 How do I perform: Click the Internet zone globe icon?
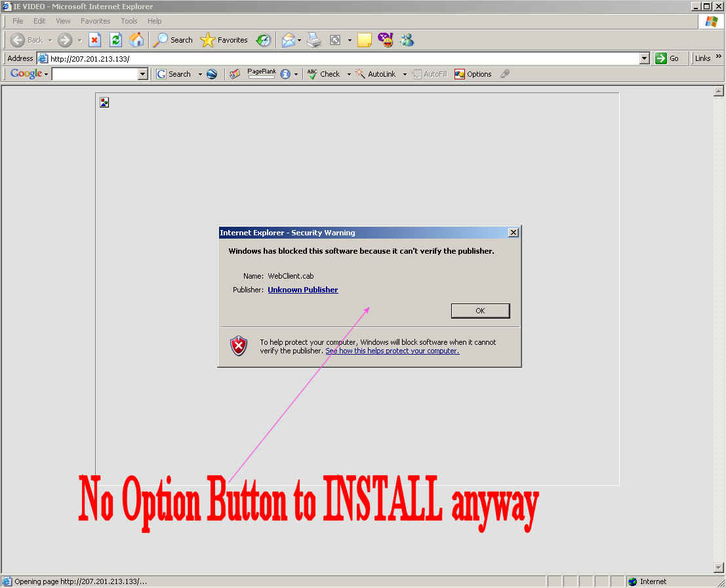tap(632, 581)
